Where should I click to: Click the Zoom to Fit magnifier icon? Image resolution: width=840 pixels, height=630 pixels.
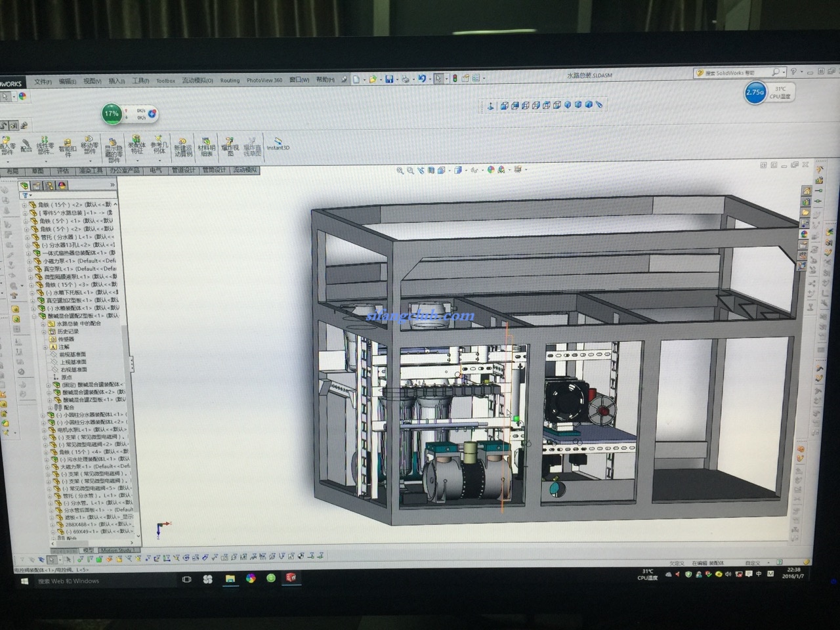[400, 170]
